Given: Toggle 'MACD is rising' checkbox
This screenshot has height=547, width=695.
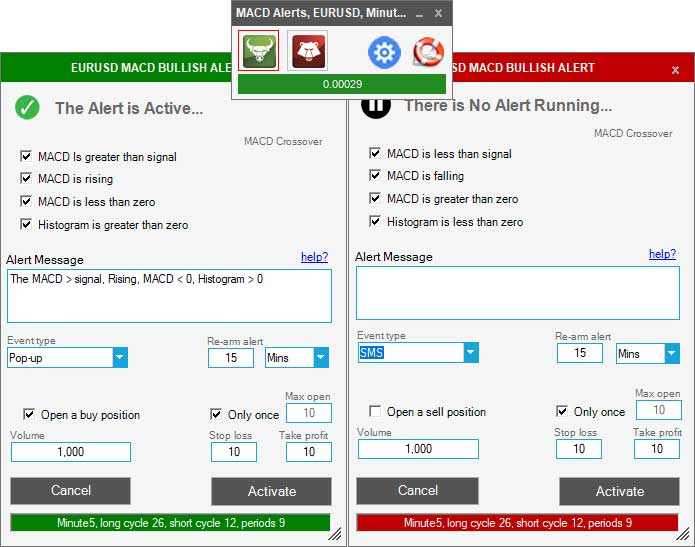Looking at the screenshot, I should click(x=26, y=178).
